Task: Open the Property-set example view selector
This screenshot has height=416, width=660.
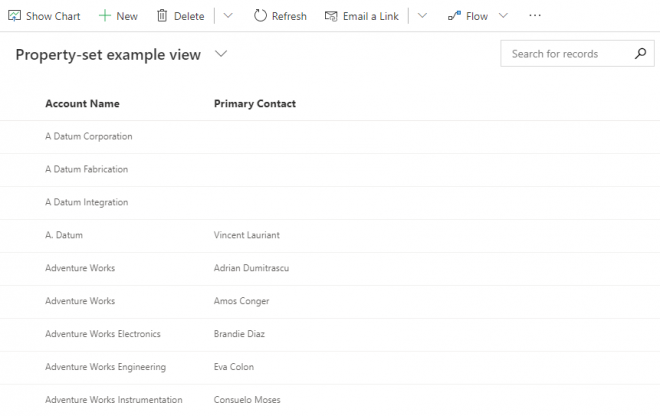Action: click(x=221, y=54)
